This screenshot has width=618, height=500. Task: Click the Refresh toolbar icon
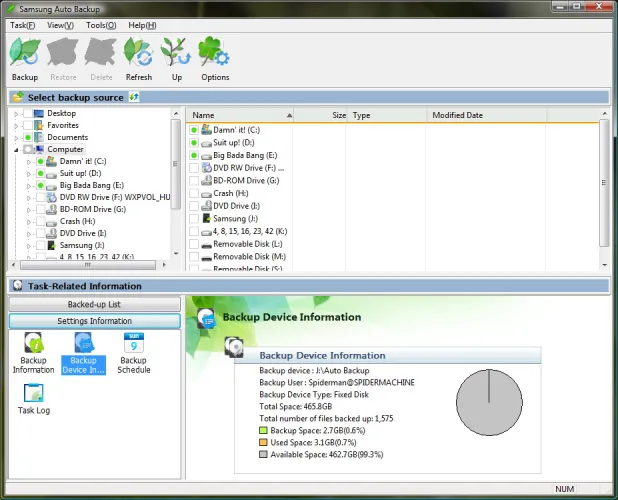(138, 52)
